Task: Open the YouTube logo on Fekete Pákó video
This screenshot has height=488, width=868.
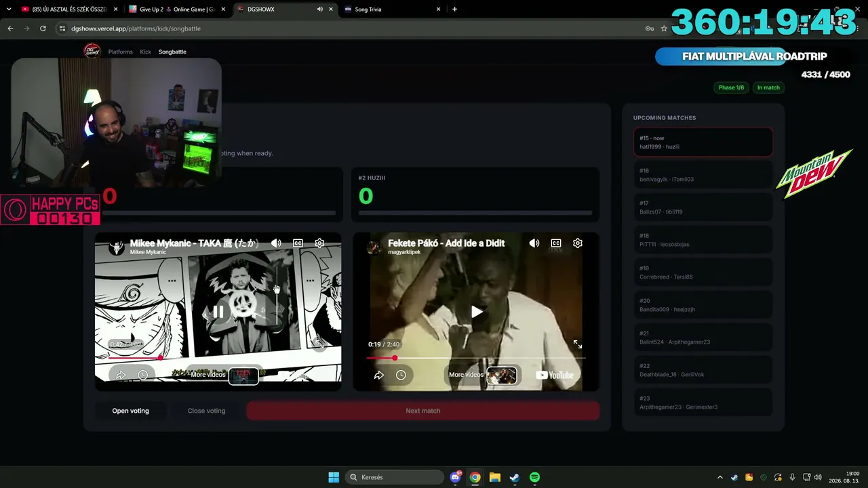Action: tap(555, 375)
